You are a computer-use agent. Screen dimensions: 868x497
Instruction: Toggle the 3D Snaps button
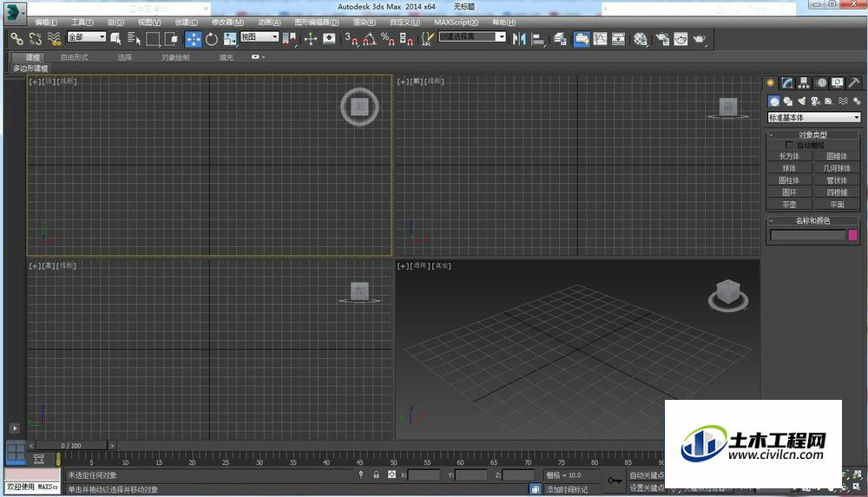[x=352, y=39]
